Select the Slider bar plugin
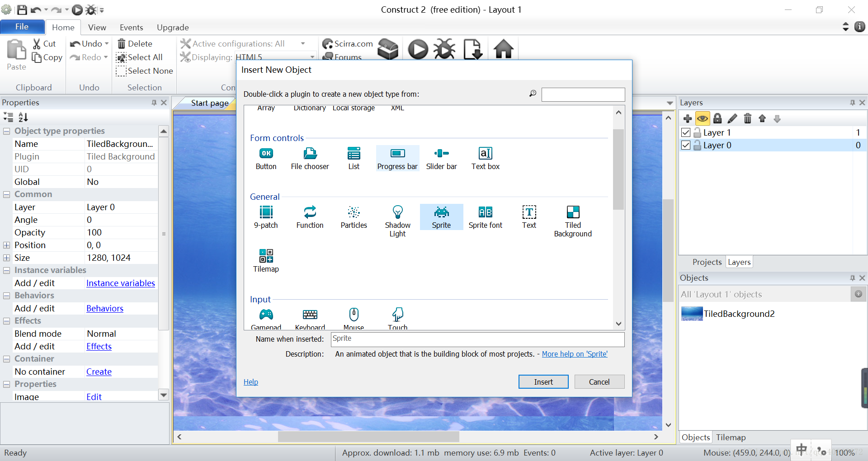868x461 pixels. pyautogui.click(x=441, y=158)
